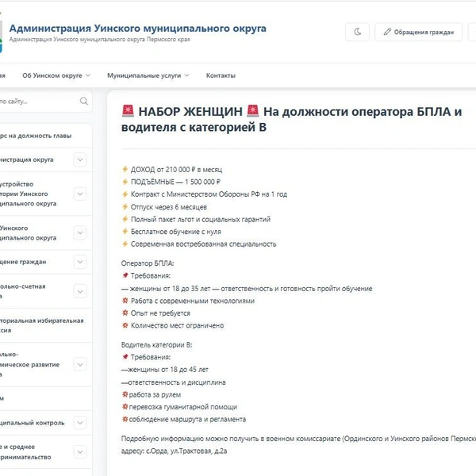The width and height of the screenshot is (476, 476).
Task: Click the star icon beside соблюдение маршрута
Action: pos(125,419)
